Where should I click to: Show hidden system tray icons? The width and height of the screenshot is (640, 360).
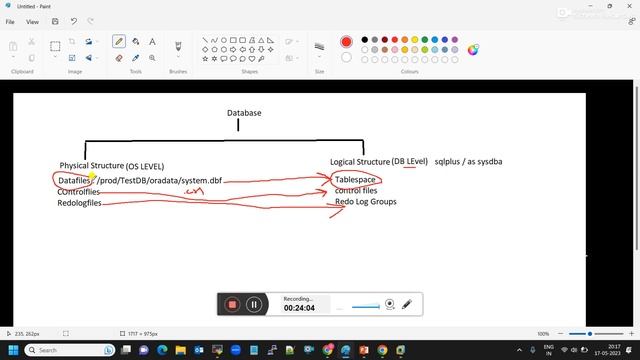[x=519, y=350]
